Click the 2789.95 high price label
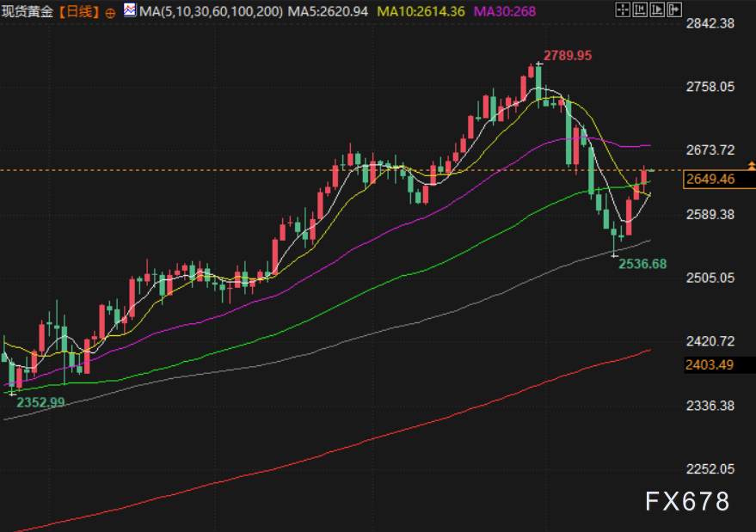The width and height of the screenshot is (756, 532). pyautogui.click(x=568, y=55)
